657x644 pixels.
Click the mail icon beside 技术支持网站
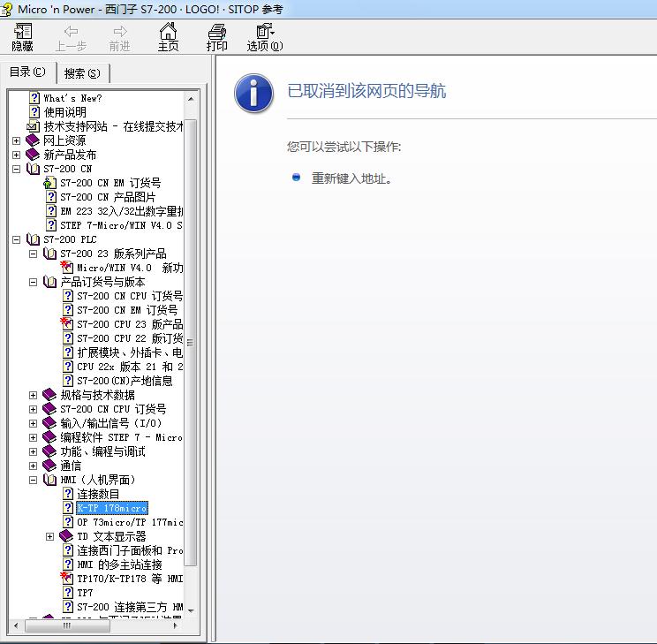(x=33, y=126)
